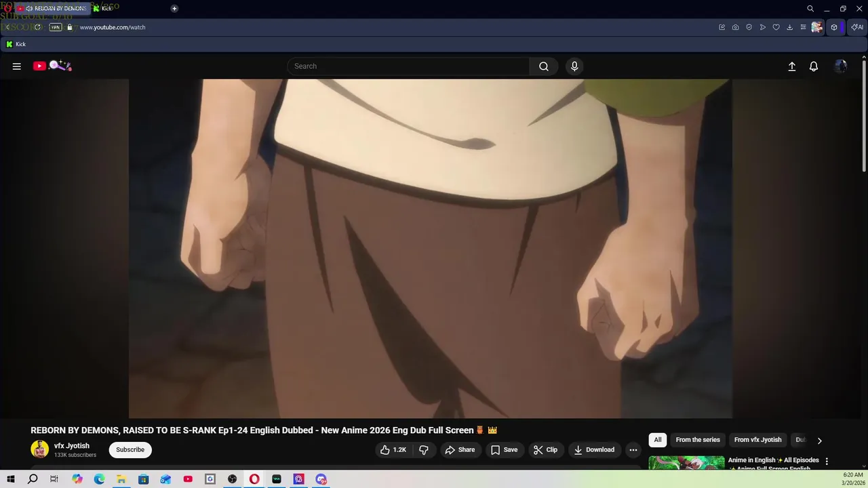
Task: Open Outlook from the taskbar
Action: 165,479
